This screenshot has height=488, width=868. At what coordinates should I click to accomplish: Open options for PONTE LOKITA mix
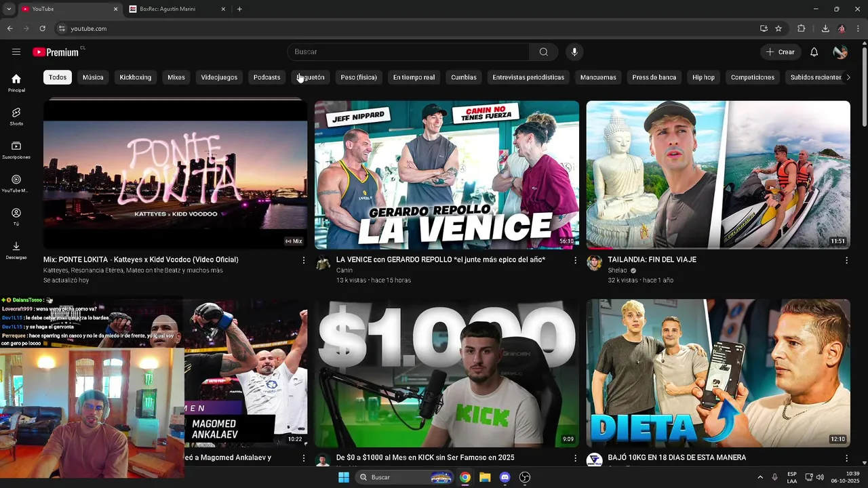click(x=303, y=260)
